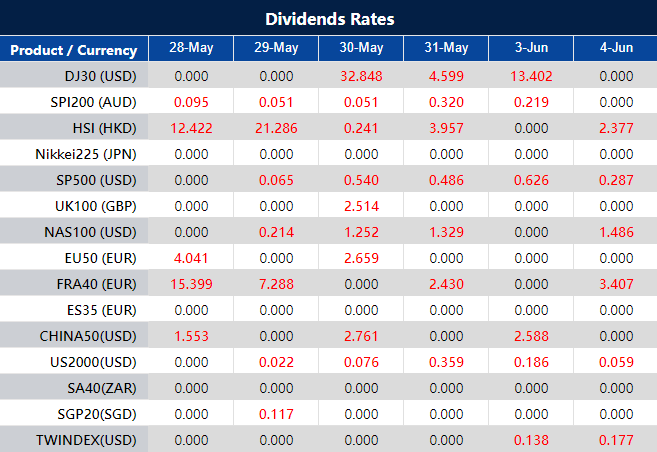Screen dimensions: 657x452
Task: Click the 2.514 value for UK100
Action: click(x=361, y=205)
